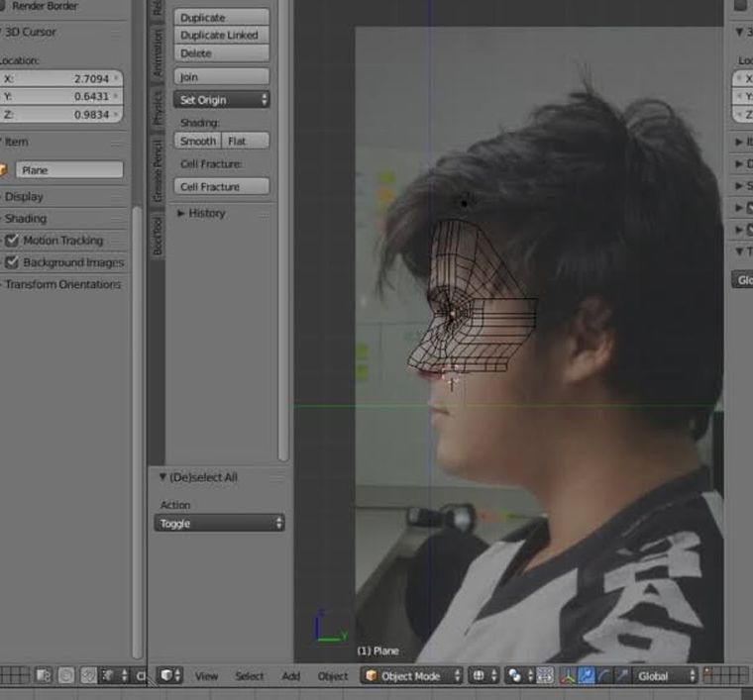Click the Duplicate Linked button
Viewport: 753px width, 700px height.
click(x=222, y=35)
